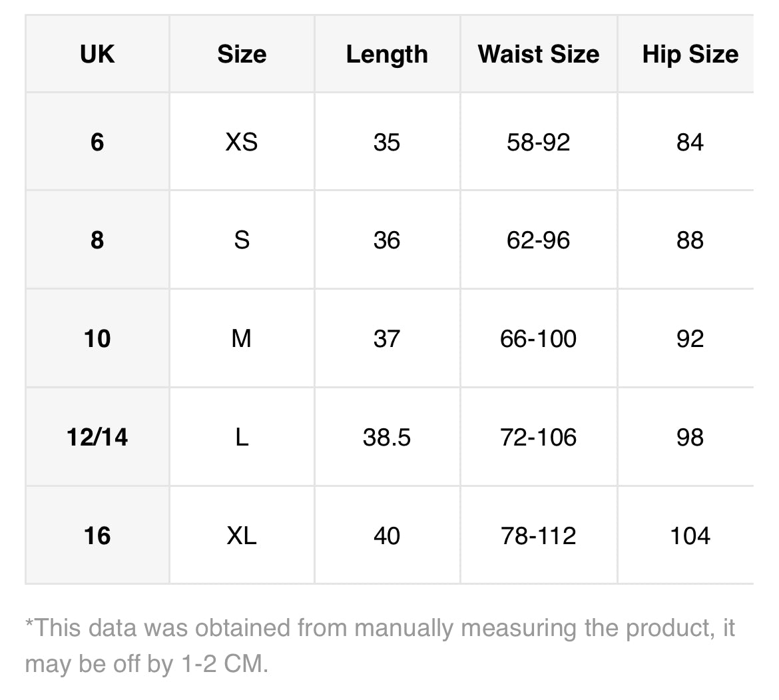Click the Length column header
The image size is (779, 700).
[x=387, y=54]
